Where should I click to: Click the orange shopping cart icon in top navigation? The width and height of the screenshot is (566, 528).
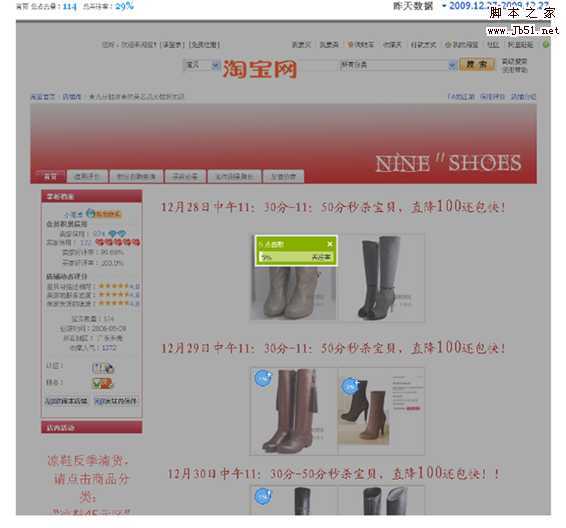pos(350,45)
